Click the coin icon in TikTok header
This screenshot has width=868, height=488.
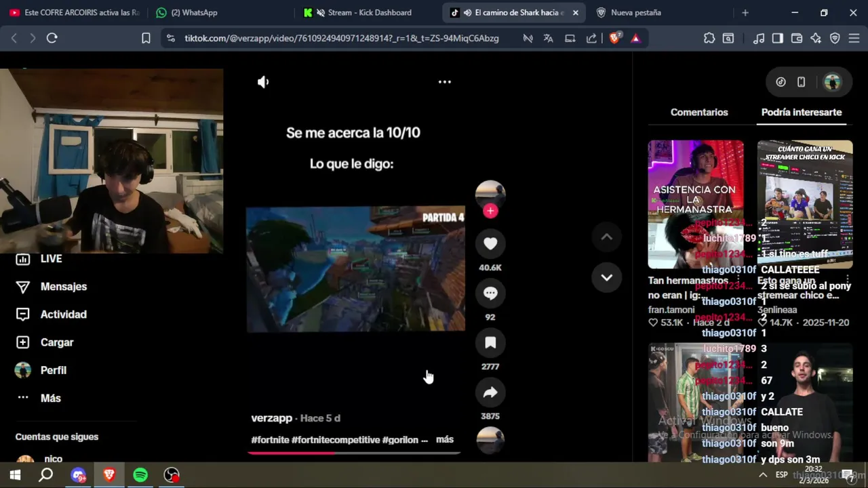(781, 82)
